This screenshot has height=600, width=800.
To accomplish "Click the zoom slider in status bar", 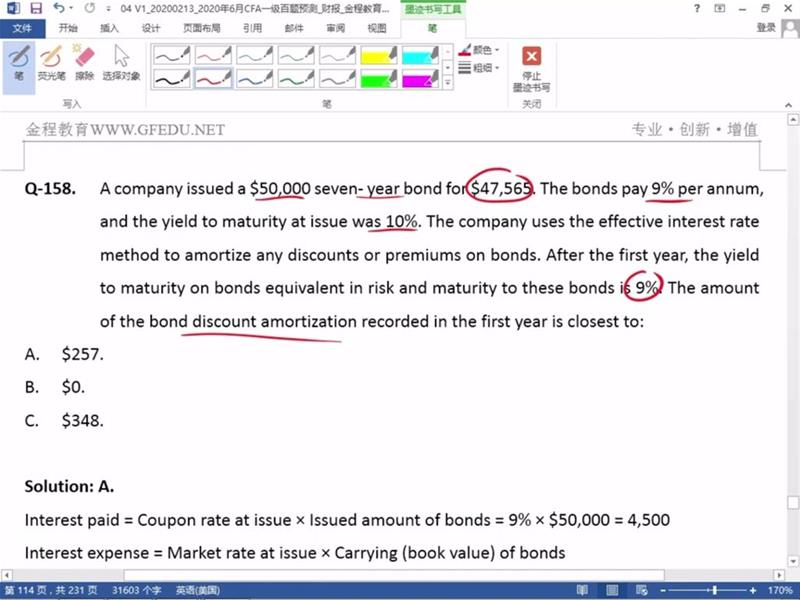I will 712,590.
